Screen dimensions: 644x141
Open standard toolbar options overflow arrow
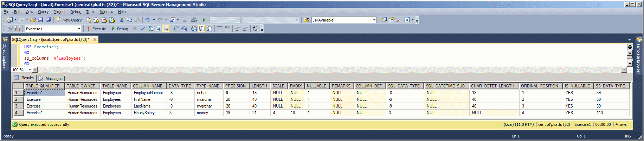(x=417, y=20)
